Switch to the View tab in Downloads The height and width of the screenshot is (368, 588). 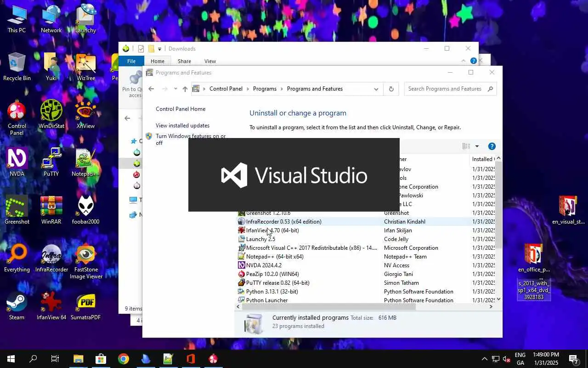pos(210,61)
